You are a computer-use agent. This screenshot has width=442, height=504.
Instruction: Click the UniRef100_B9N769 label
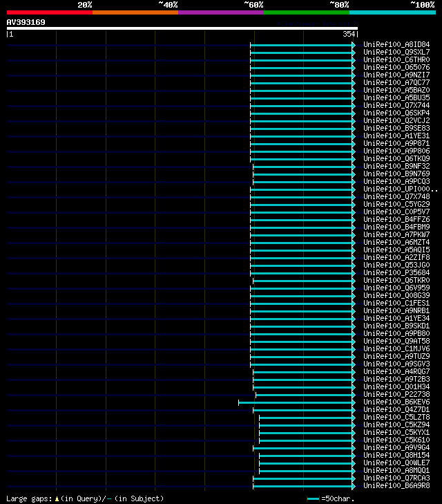pyautogui.click(x=396, y=174)
